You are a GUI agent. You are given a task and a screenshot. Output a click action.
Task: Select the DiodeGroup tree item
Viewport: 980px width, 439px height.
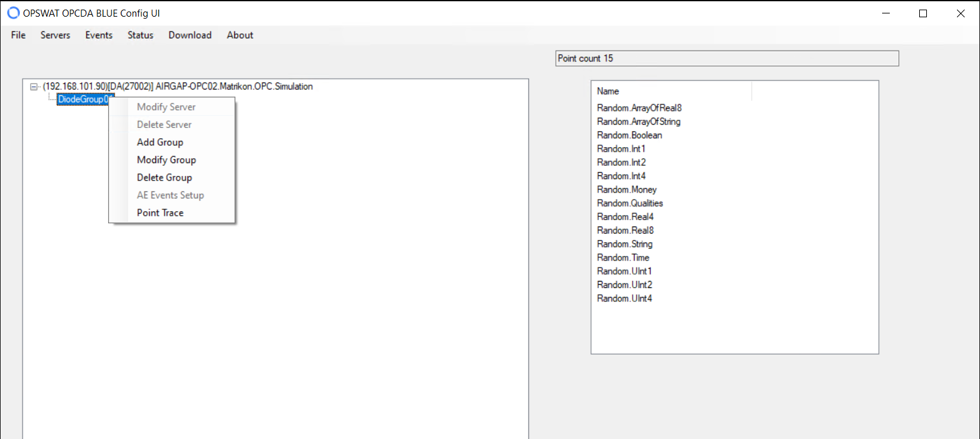pyautogui.click(x=86, y=99)
